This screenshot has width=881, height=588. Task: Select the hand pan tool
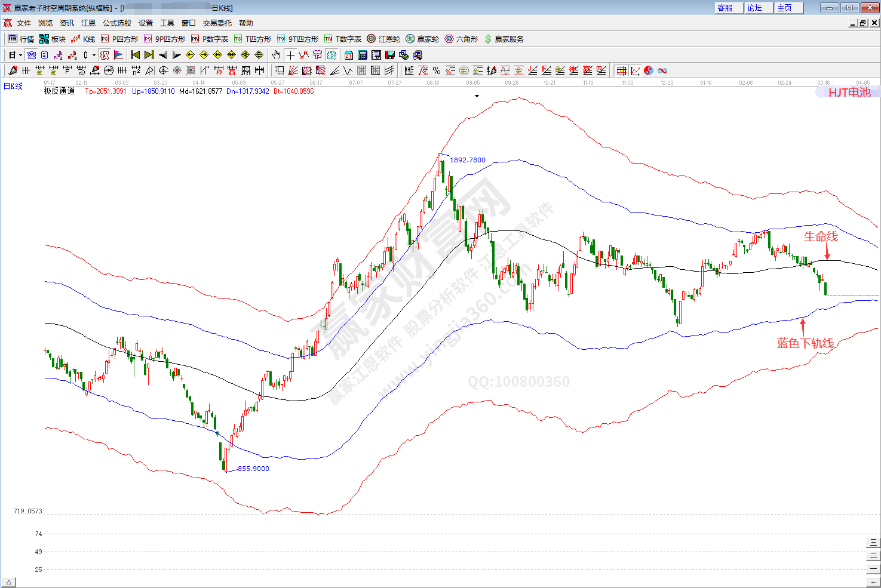point(276,55)
